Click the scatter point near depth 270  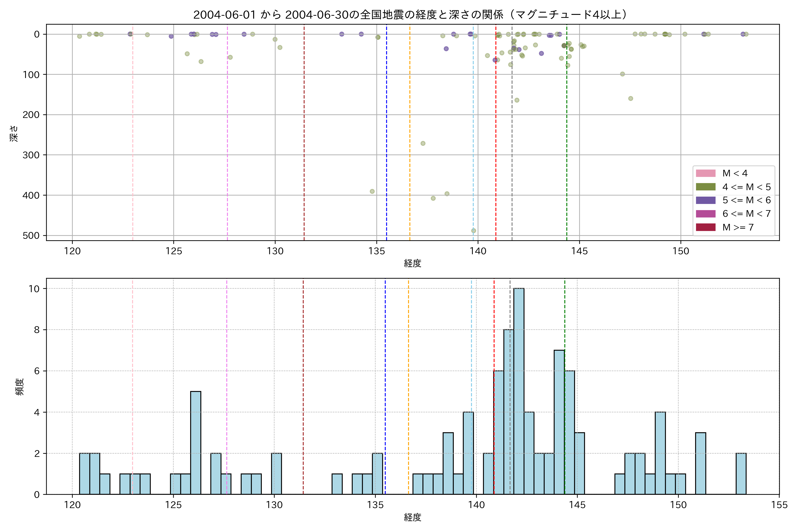pyautogui.click(x=423, y=143)
